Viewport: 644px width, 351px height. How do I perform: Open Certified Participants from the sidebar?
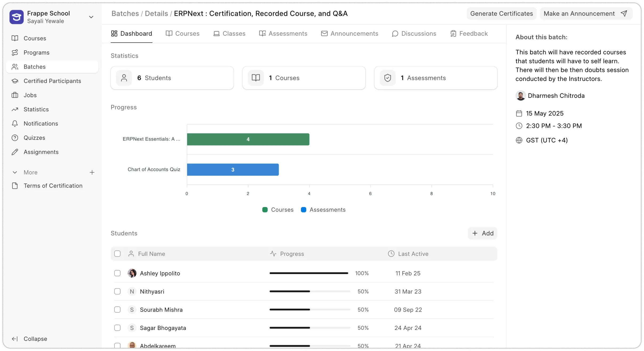(52, 81)
